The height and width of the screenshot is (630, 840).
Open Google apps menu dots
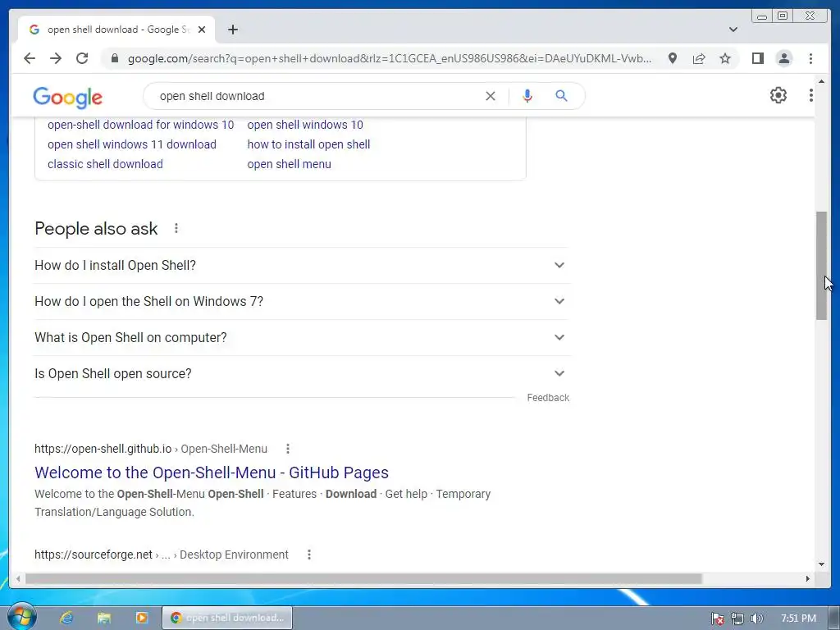(x=810, y=95)
